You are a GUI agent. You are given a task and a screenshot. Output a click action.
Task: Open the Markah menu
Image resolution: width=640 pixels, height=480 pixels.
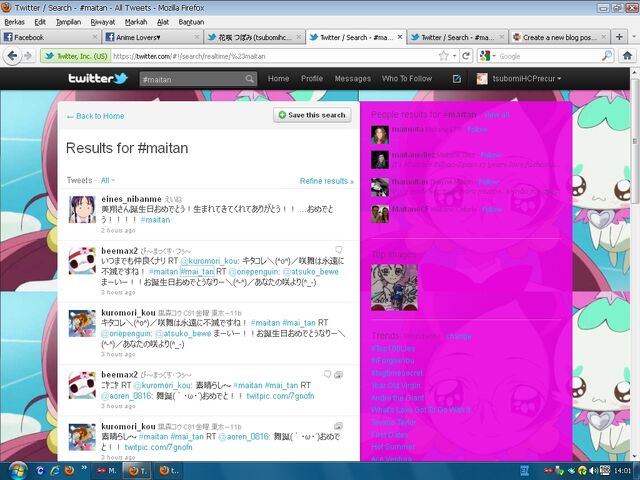tap(136, 22)
